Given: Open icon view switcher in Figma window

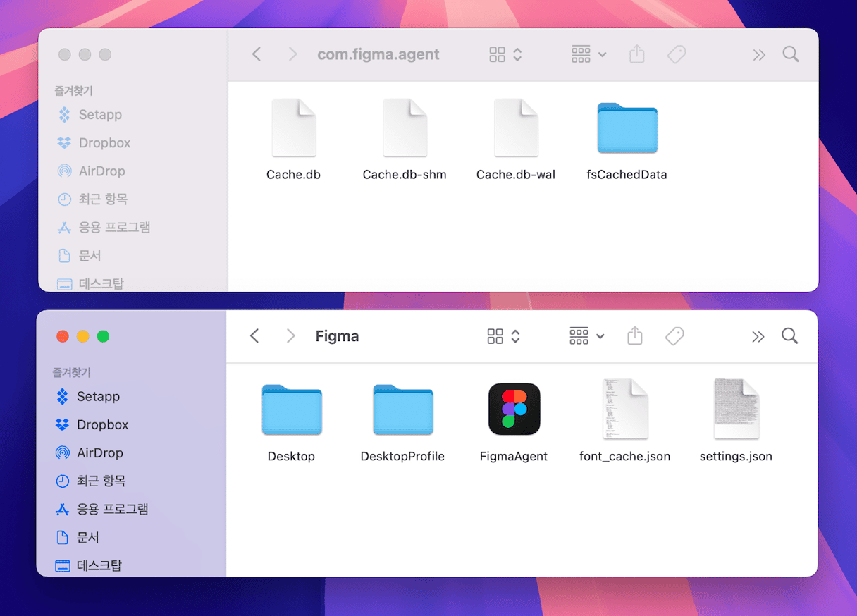Looking at the screenshot, I should tap(504, 336).
